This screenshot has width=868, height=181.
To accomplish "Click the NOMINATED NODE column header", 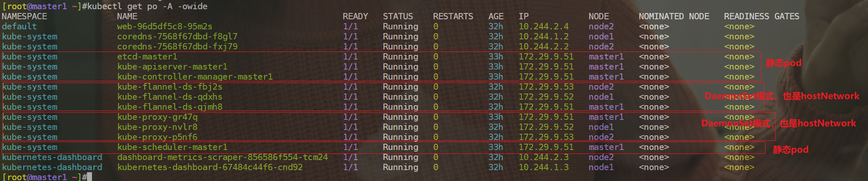I will pos(674,16).
